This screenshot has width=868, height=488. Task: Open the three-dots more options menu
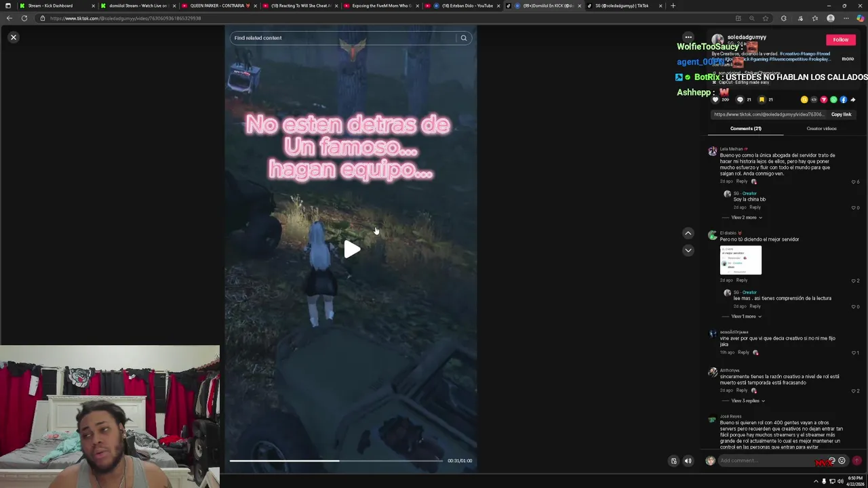(x=688, y=37)
